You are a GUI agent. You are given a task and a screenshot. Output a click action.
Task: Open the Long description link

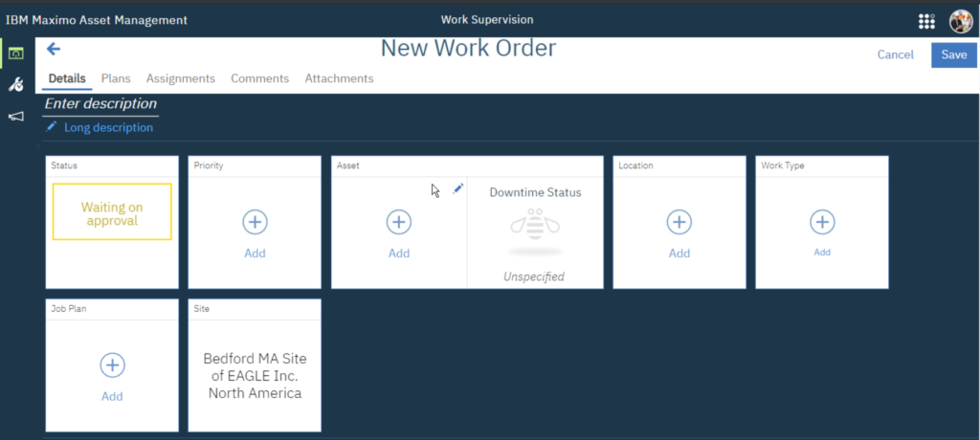point(109,127)
